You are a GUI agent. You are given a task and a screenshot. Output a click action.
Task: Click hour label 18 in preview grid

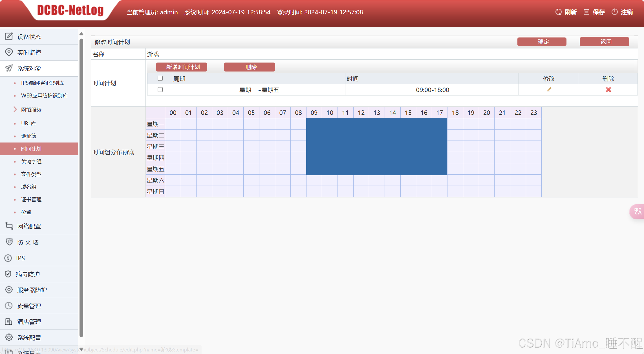pyautogui.click(x=455, y=113)
